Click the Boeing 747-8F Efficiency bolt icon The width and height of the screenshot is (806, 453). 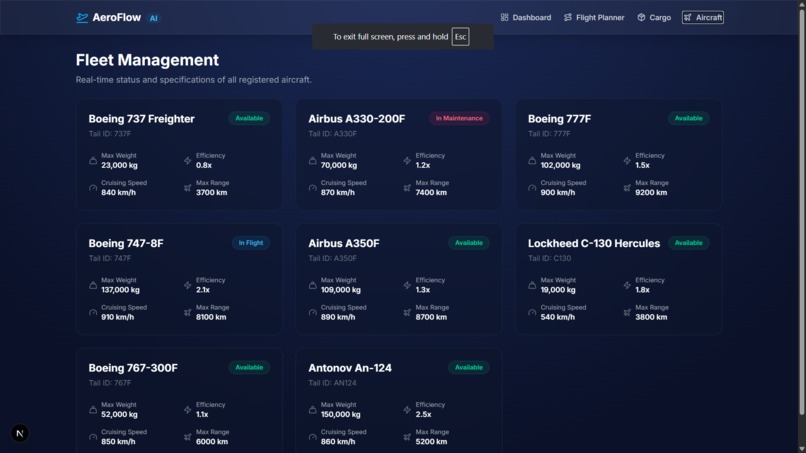point(188,285)
